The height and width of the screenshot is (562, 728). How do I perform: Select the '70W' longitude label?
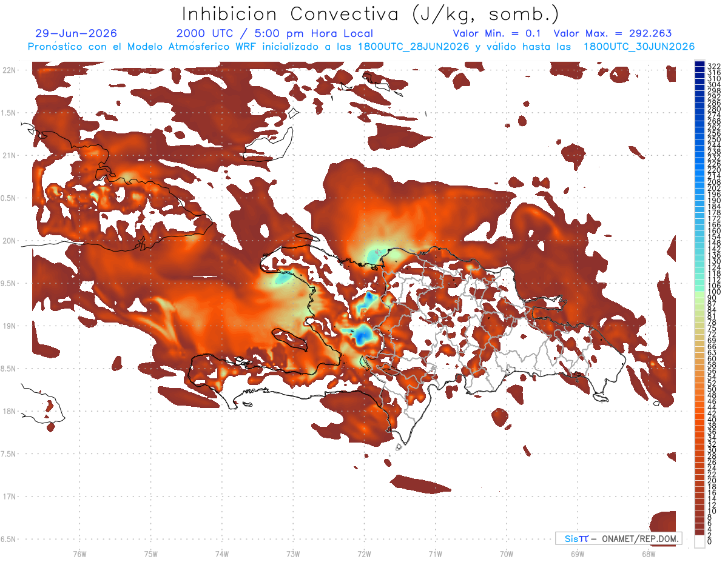pyautogui.click(x=506, y=554)
